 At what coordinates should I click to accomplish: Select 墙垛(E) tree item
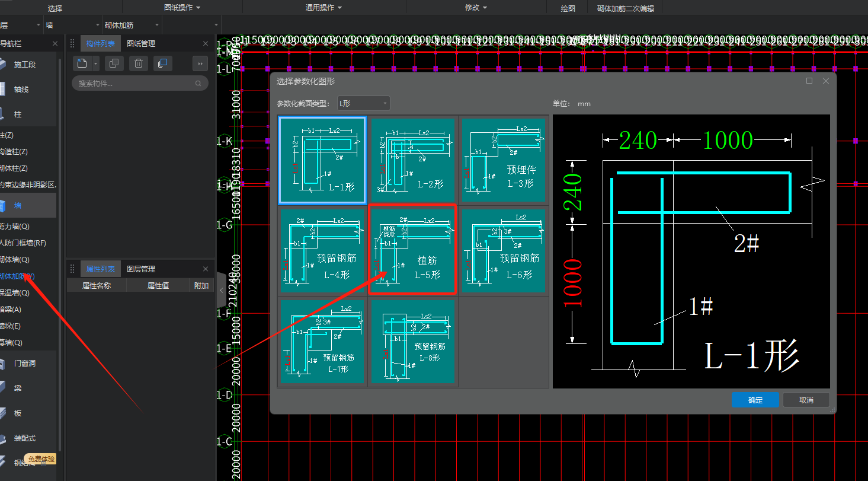11,326
